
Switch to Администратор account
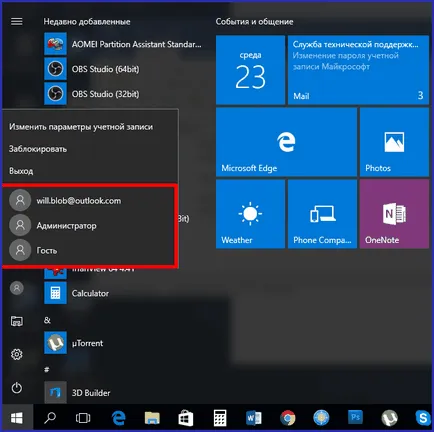click(x=89, y=225)
